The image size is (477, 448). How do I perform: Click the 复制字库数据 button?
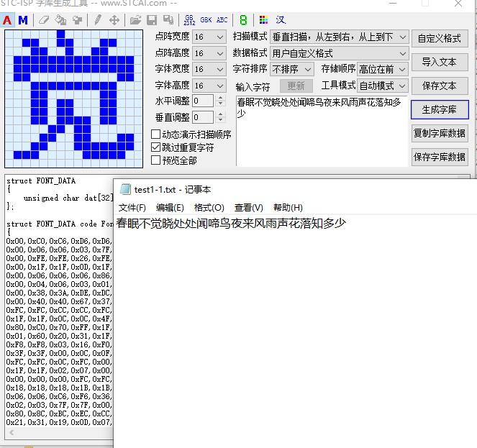[440, 133]
